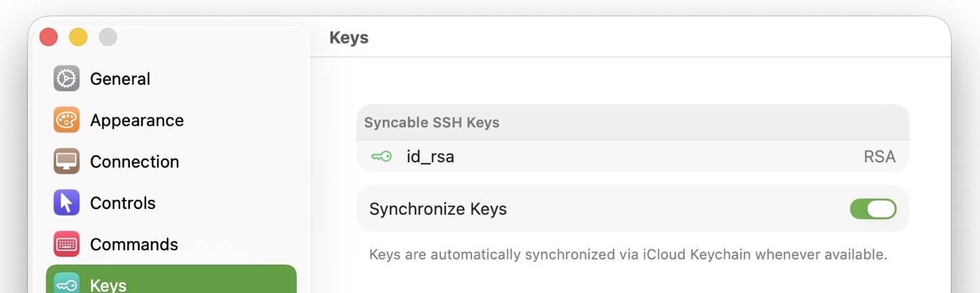This screenshot has width=980, height=293.
Task: Click the Keys sidebar key icon
Action: point(66,284)
